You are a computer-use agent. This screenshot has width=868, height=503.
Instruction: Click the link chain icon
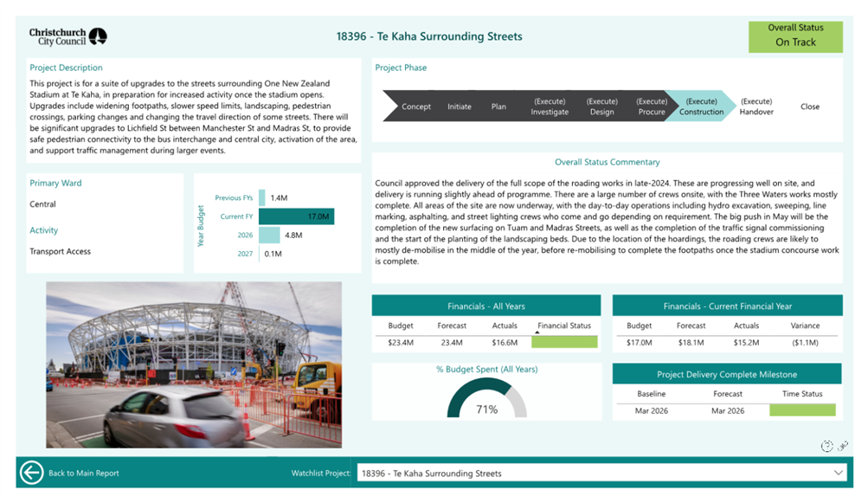pos(843,446)
